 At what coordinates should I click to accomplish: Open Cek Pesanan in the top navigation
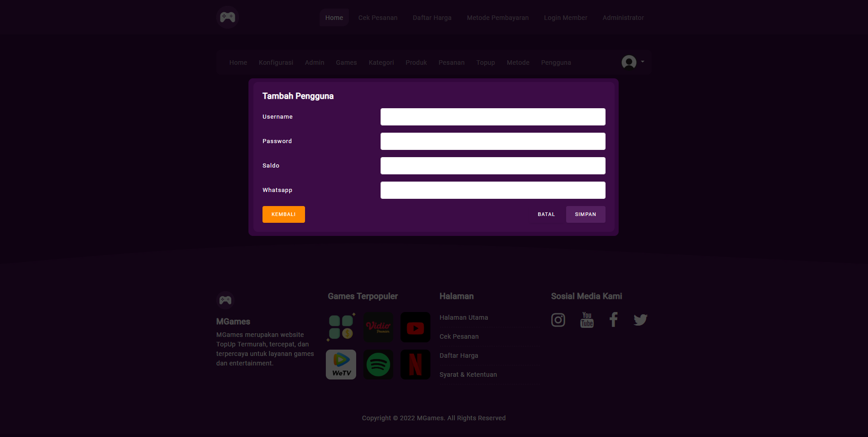click(x=378, y=18)
